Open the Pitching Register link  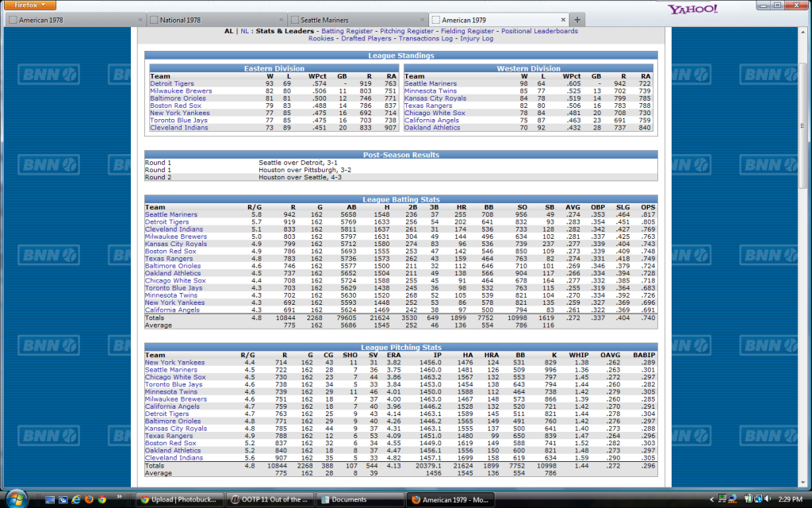(407, 31)
